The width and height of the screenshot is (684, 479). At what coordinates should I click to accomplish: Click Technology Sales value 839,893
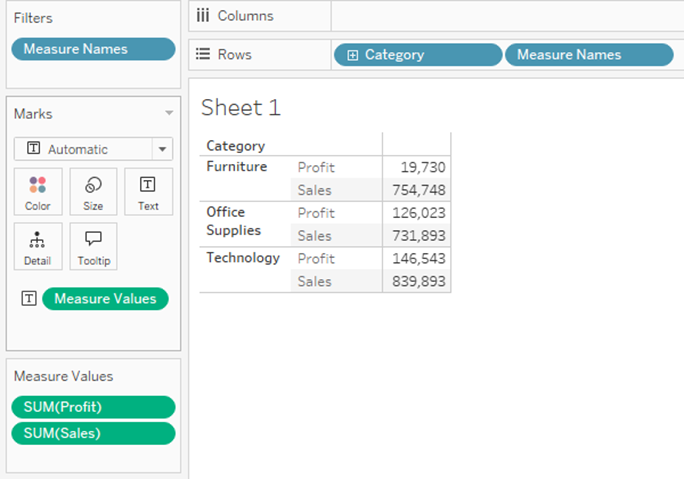point(419,281)
